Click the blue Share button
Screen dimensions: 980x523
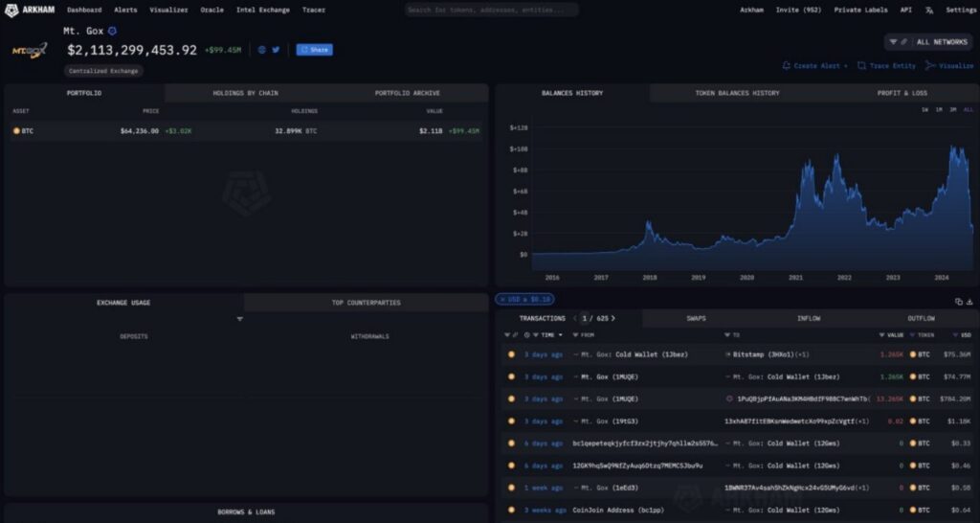click(x=314, y=50)
